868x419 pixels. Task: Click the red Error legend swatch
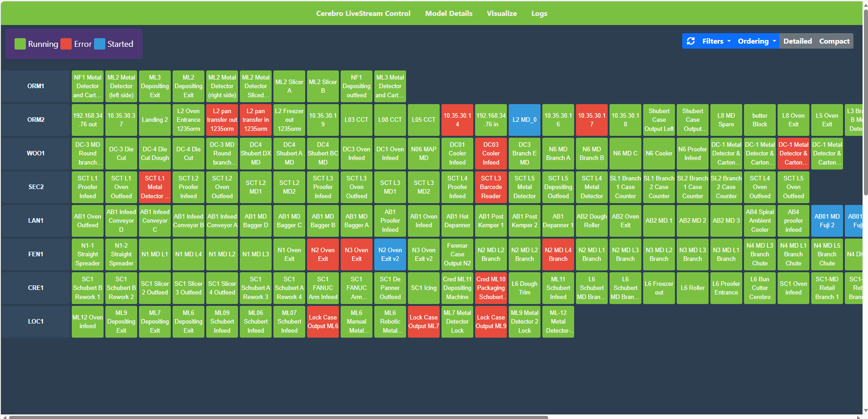(66, 44)
